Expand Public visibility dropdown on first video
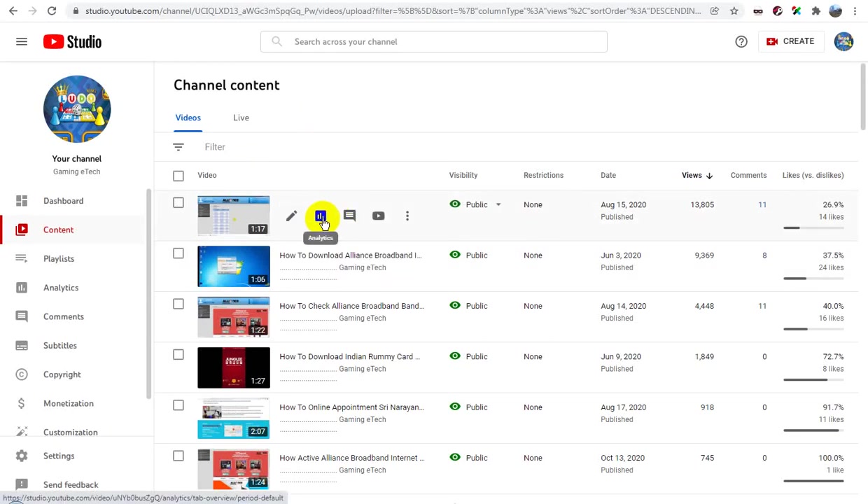 click(498, 205)
